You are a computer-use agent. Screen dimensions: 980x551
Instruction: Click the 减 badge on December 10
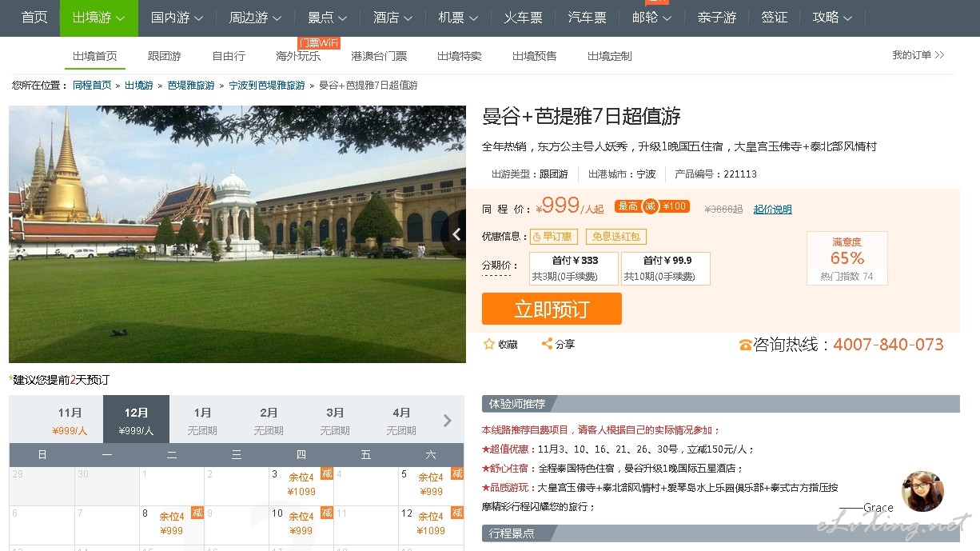(327, 512)
